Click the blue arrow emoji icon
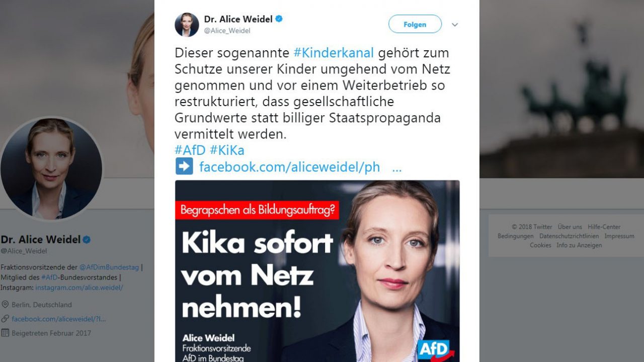Viewport: 644px width, 362px height. pos(184,166)
